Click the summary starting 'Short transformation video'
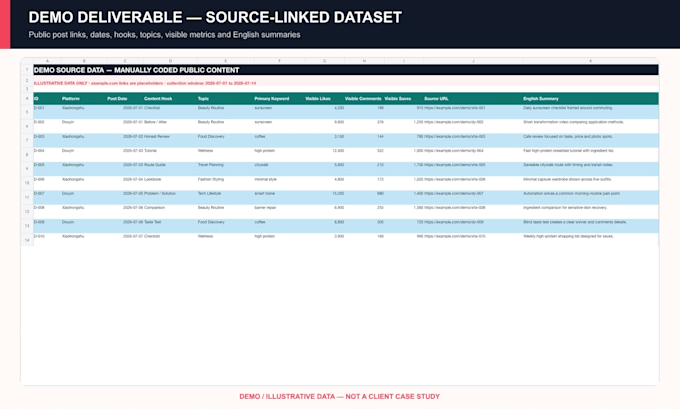680x409 pixels. pyautogui.click(x=573, y=122)
